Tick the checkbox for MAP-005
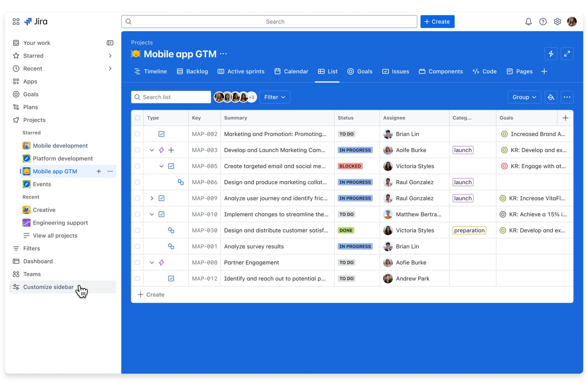 pyautogui.click(x=137, y=166)
